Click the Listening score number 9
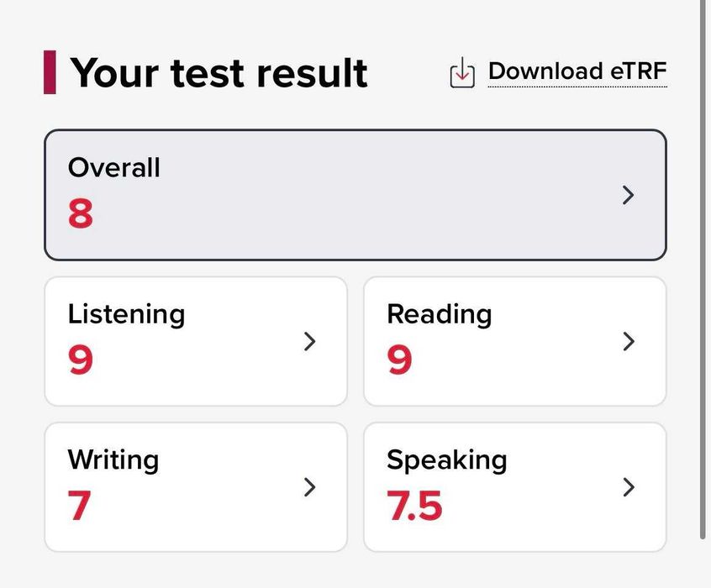The width and height of the screenshot is (711, 588). point(81,360)
